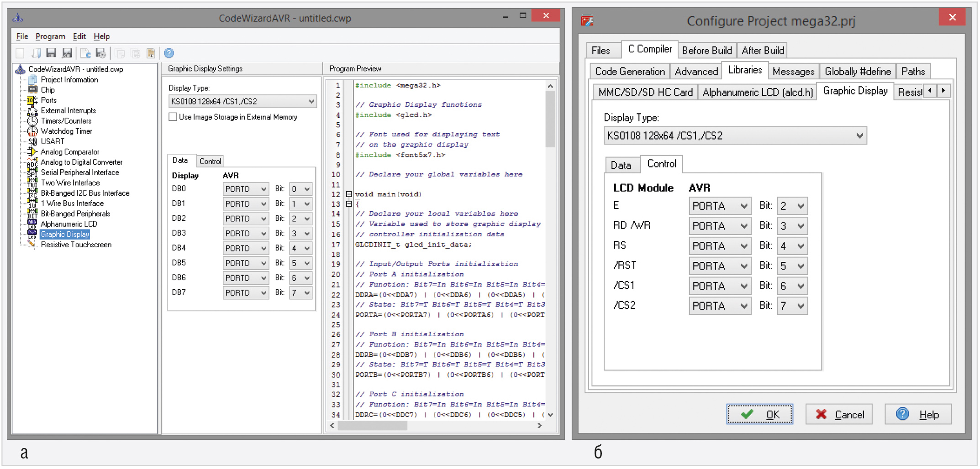Click the Help button in dialog
This screenshot has height=469, width=980.
[x=918, y=414]
